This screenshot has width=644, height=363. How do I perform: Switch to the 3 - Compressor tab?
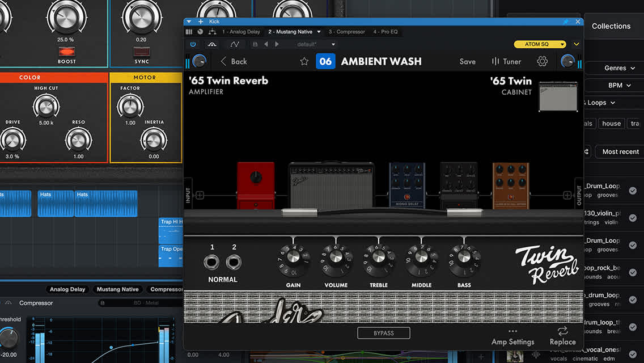(x=346, y=32)
